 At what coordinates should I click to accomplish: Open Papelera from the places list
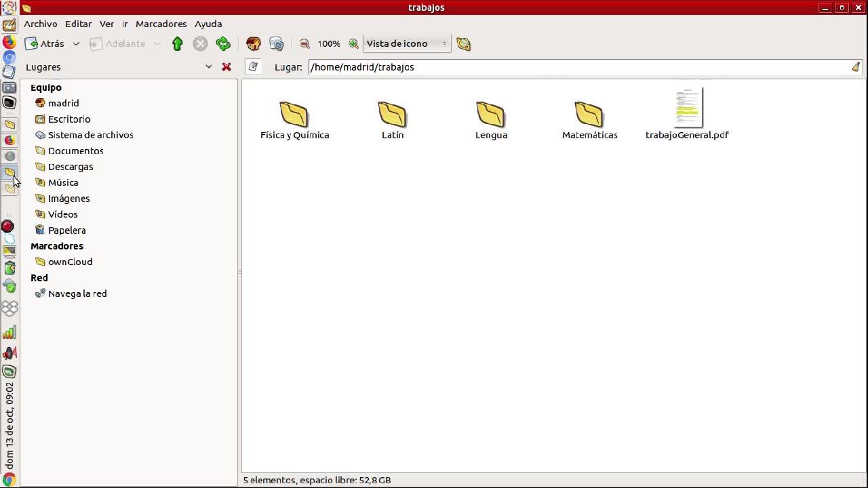(66, 230)
